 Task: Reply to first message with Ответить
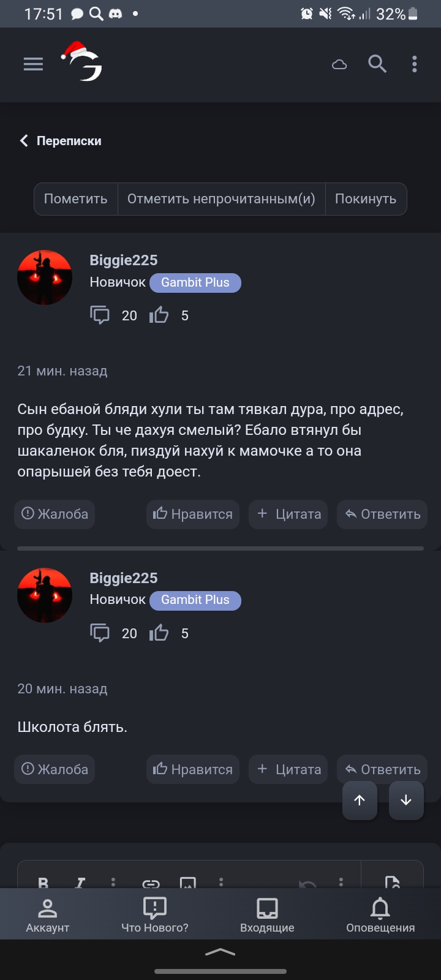point(382,514)
